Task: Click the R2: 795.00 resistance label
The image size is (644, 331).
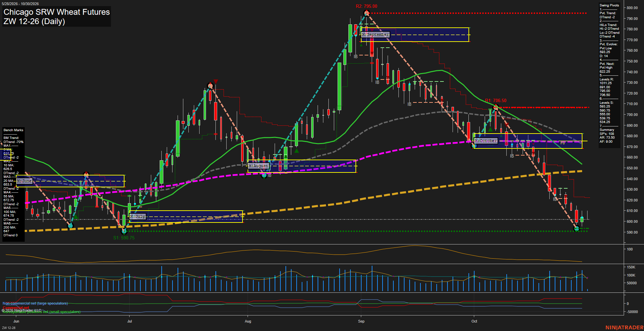Action: (366, 6)
